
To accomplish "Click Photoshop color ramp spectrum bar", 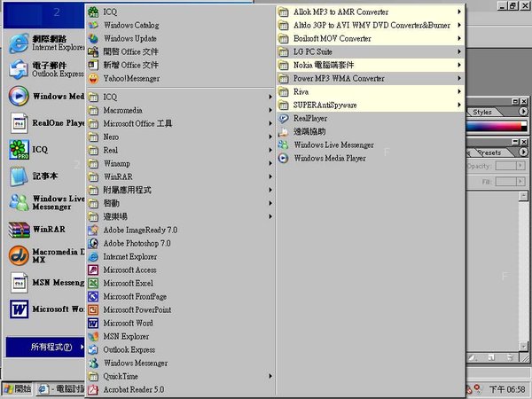I will coord(496,126).
